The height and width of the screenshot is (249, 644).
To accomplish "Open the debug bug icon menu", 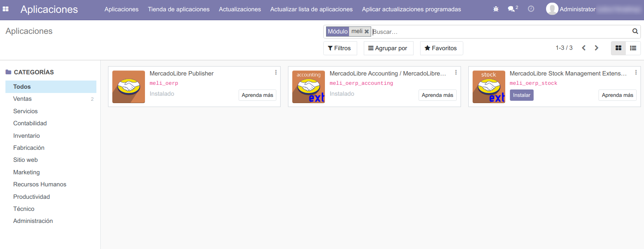I will [x=496, y=9].
